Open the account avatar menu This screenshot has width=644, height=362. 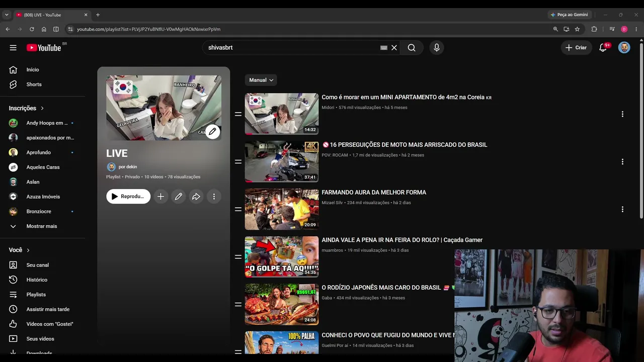624,48
